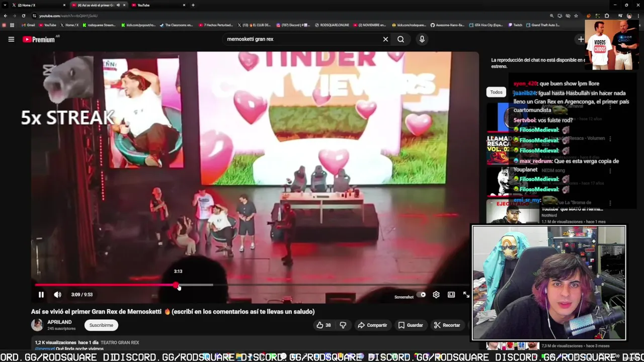This screenshot has height=362, width=644.
Task: Open video settings gear
Action: [436, 295]
